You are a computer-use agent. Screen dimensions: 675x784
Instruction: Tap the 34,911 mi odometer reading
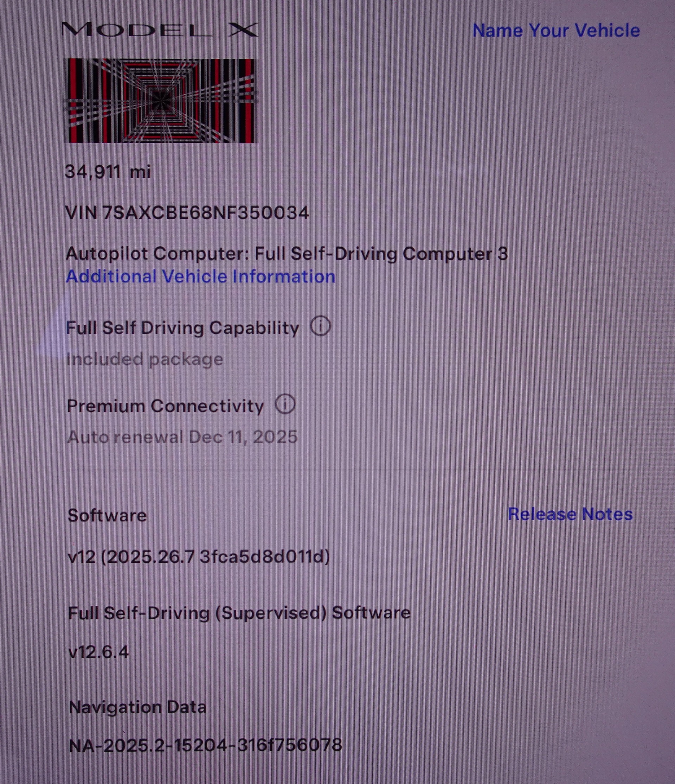point(108,172)
